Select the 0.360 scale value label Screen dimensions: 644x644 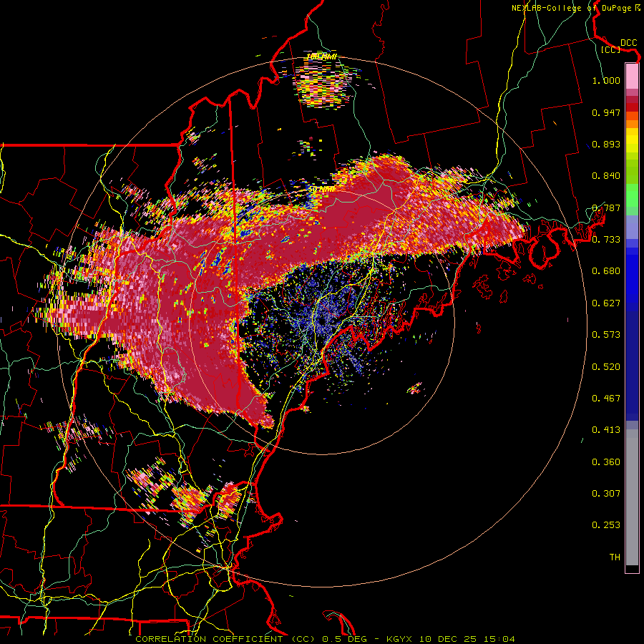point(606,462)
